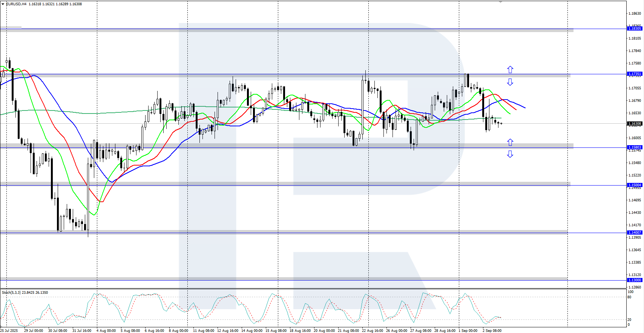The image size is (644, 333).
Task: Click the gray chart shift triangle at top
Action: coord(500,2)
